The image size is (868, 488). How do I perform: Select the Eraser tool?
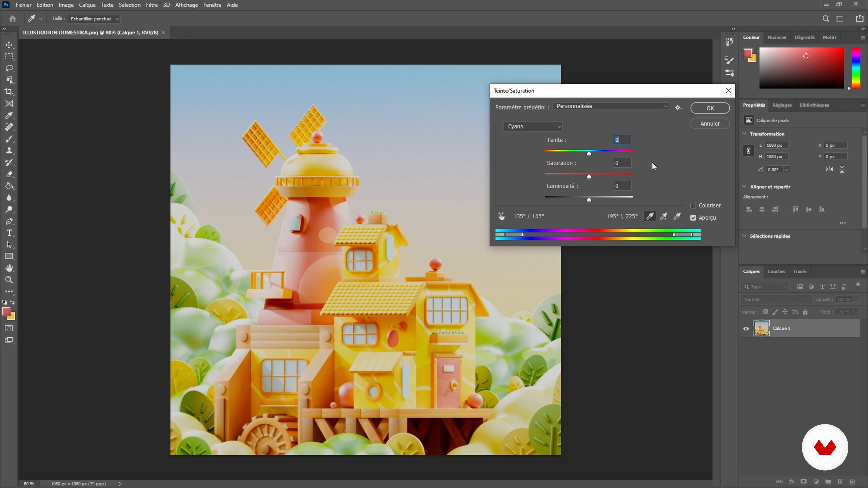tap(9, 174)
